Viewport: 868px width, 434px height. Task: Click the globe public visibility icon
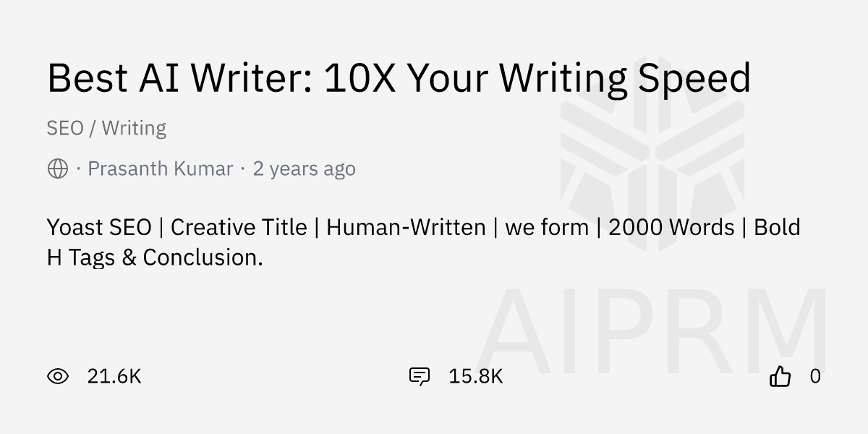[x=58, y=169]
